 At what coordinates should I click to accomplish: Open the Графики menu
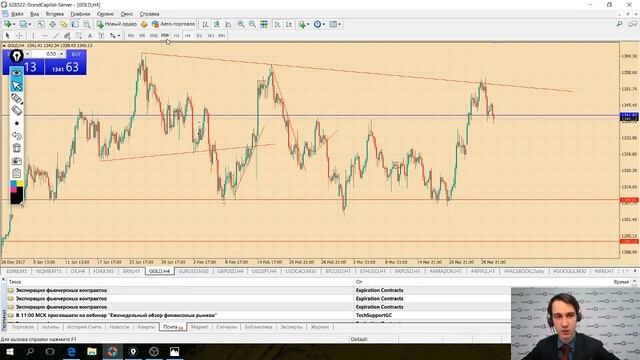point(80,14)
